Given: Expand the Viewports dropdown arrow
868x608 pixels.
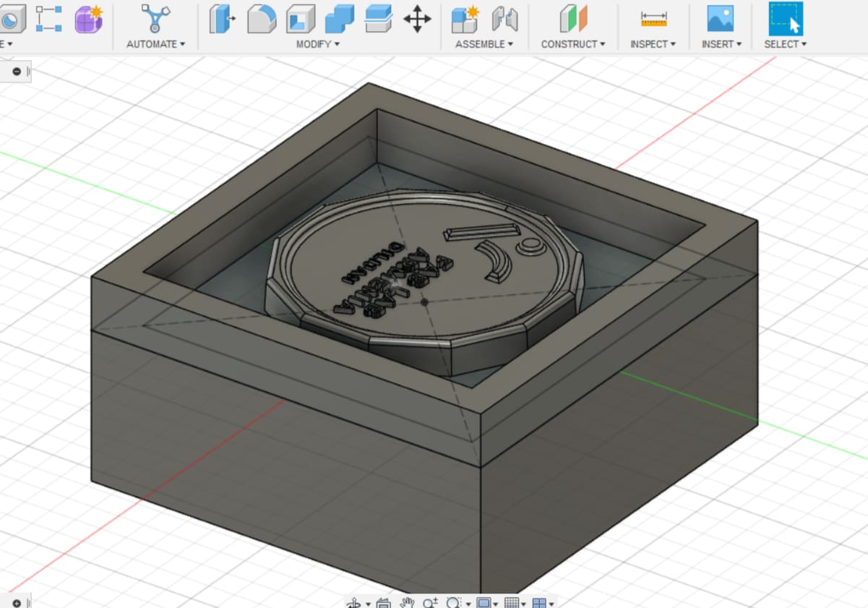Looking at the screenshot, I should [551, 604].
